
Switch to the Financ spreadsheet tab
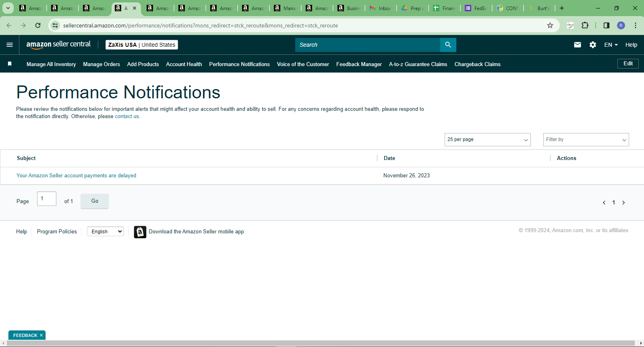click(444, 8)
